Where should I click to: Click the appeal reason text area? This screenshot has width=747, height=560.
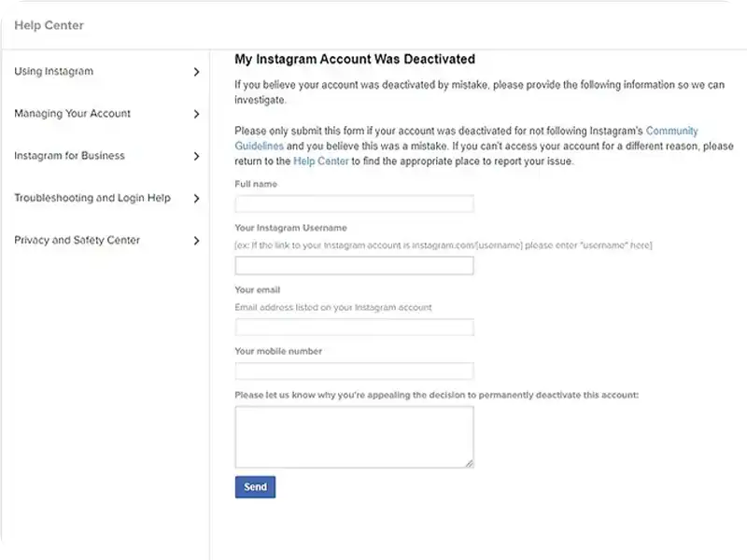[355, 437]
